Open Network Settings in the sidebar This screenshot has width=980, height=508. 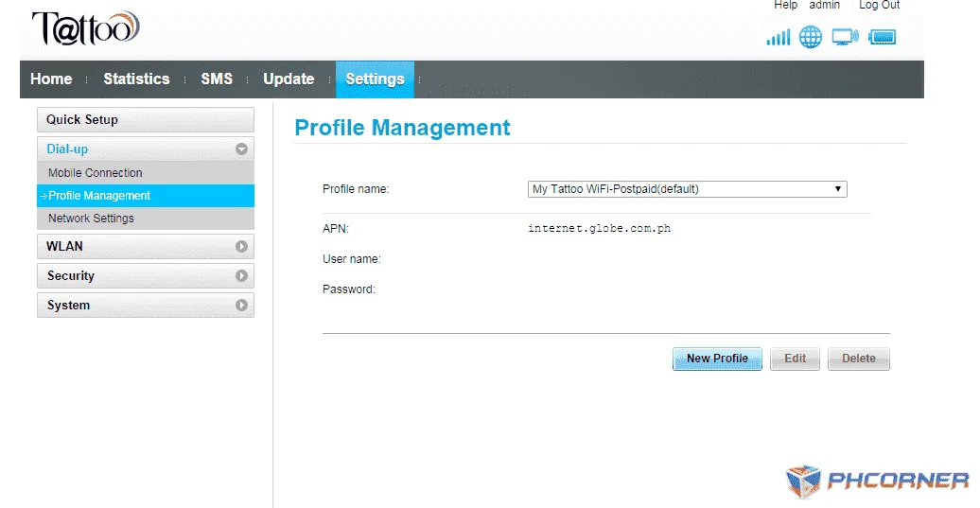146,219
